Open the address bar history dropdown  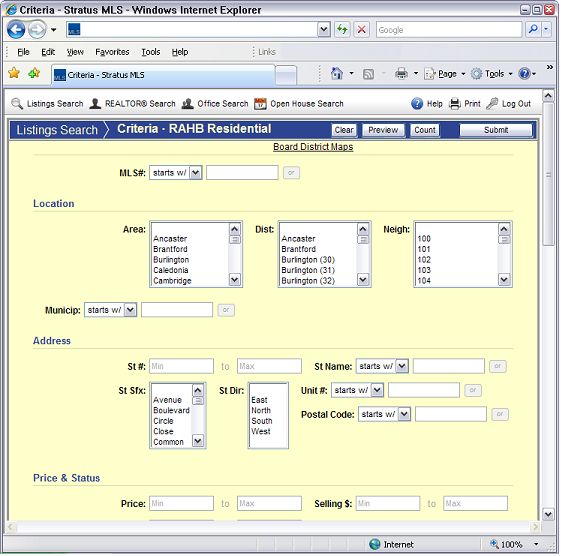324,30
